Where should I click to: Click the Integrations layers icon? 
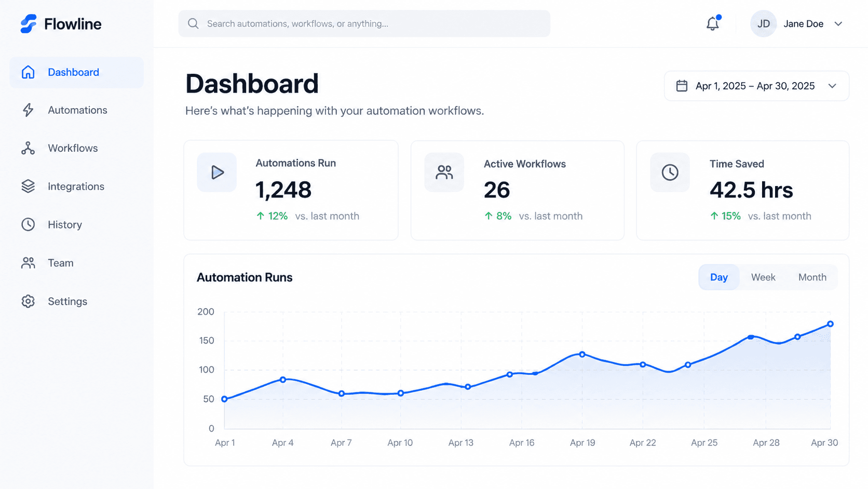tap(28, 186)
